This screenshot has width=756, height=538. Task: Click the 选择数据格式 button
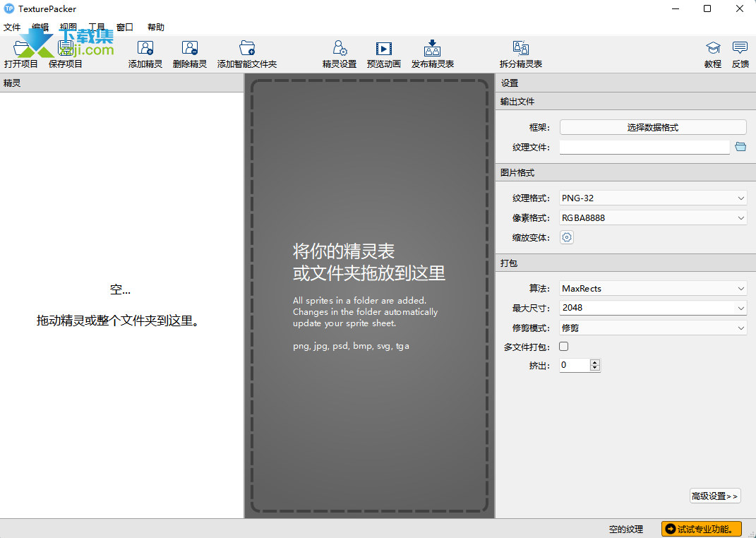point(653,127)
